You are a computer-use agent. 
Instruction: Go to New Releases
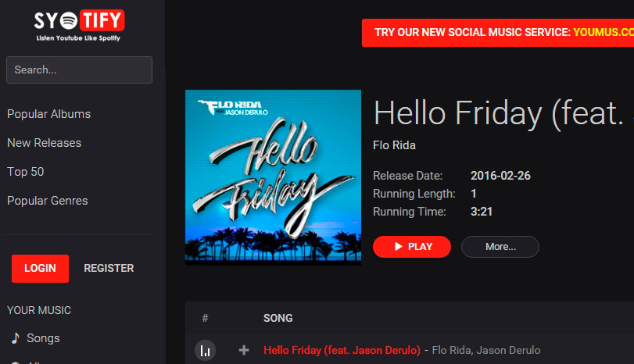(x=45, y=143)
